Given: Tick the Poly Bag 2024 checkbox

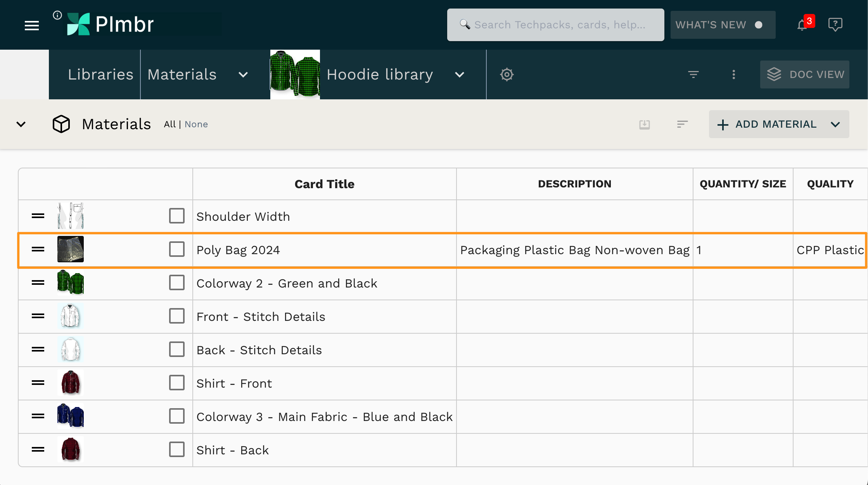Looking at the screenshot, I should (176, 249).
